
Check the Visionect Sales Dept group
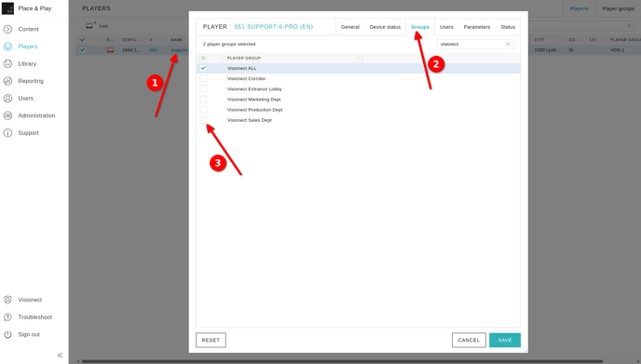coord(203,120)
